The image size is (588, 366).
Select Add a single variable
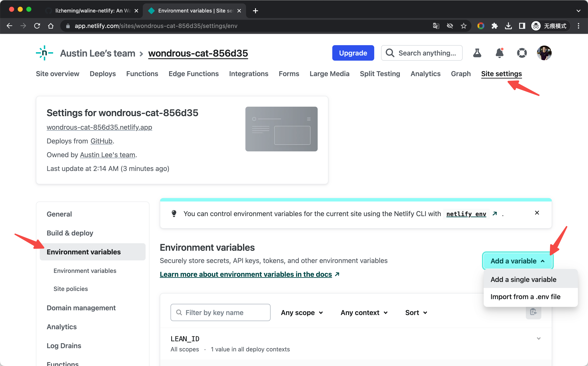tap(523, 279)
